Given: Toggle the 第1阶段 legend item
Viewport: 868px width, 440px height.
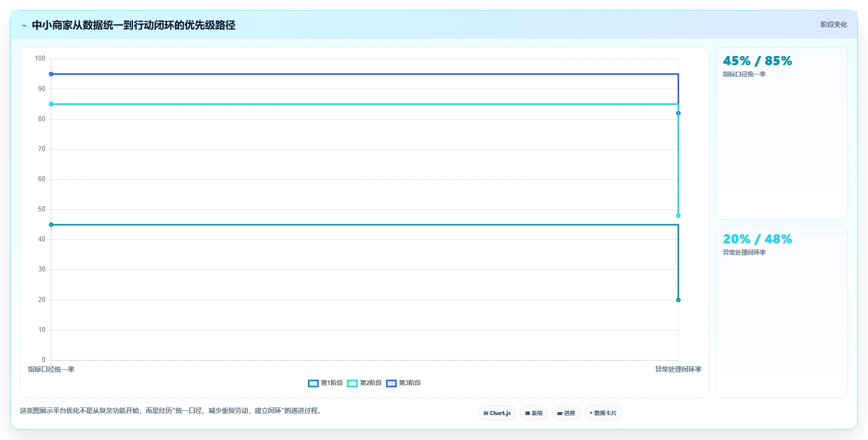Looking at the screenshot, I should [325, 383].
